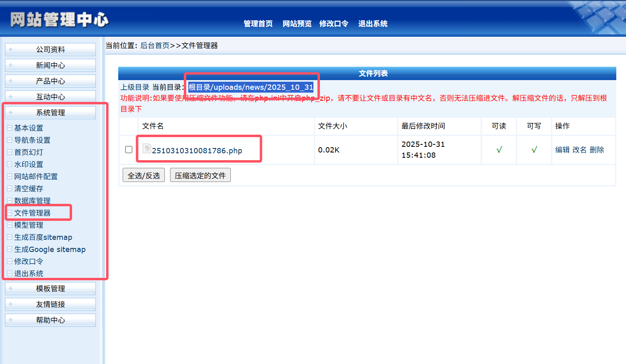Click the icon left of 模板管理
This screenshot has height=364, width=626.
point(11,288)
